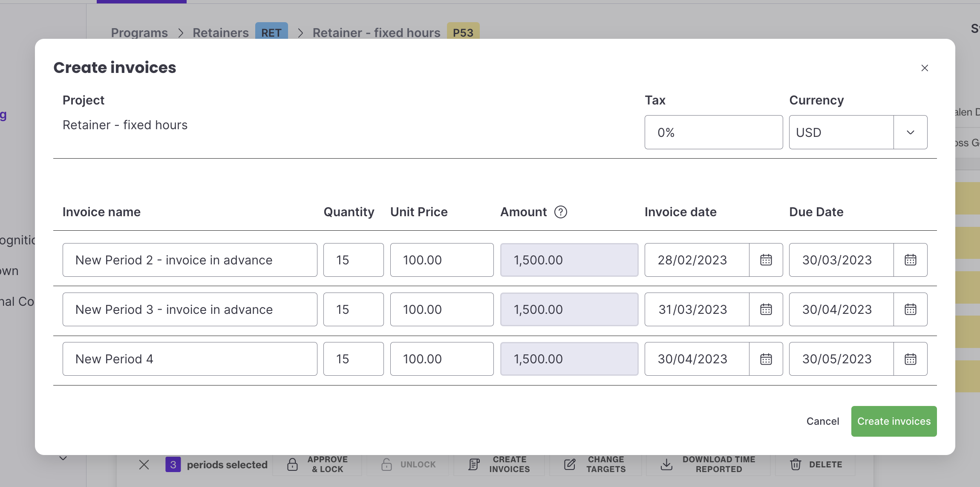Click unit price for New Period 2
The width and height of the screenshot is (980, 487).
[442, 260]
